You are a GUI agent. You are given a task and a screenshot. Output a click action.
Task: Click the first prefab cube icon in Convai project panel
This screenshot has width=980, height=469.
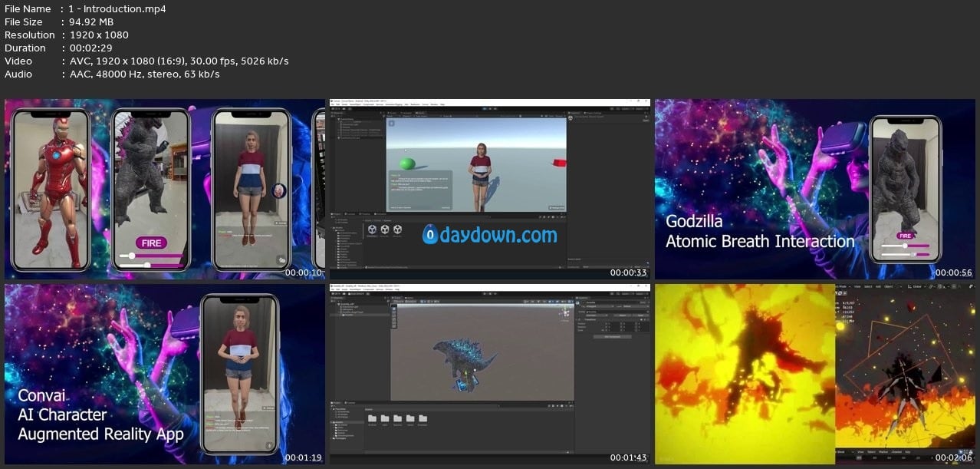point(372,229)
